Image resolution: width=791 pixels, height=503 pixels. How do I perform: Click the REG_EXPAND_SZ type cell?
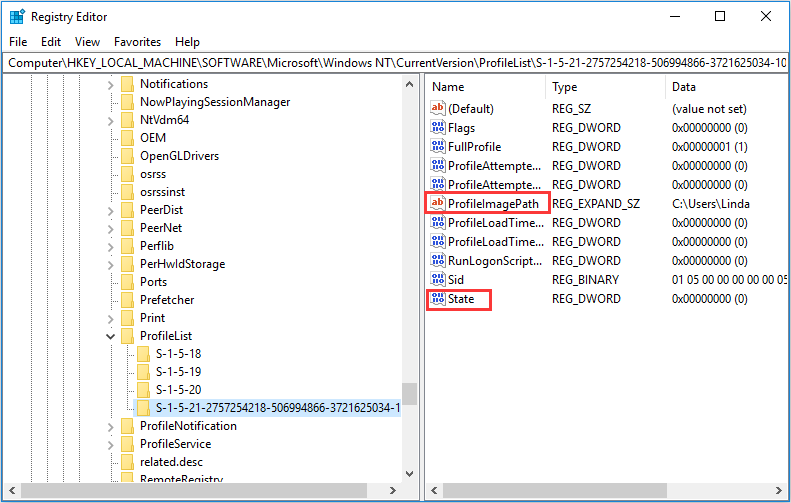point(596,204)
